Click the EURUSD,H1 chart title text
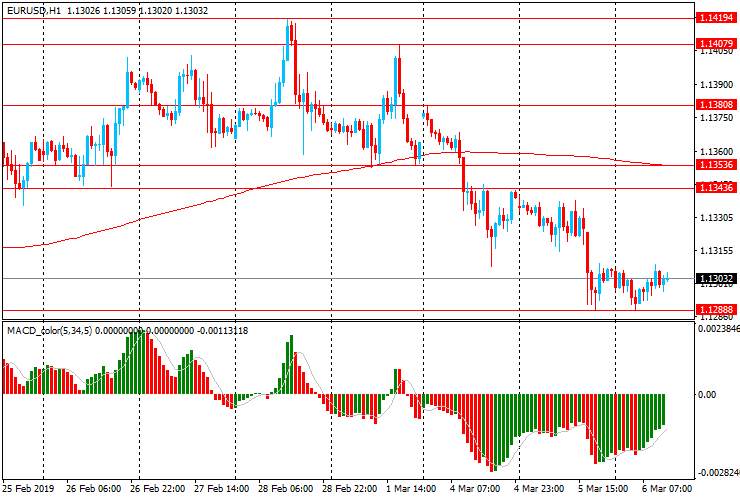The width and height of the screenshot is (740, 500). 34,10
